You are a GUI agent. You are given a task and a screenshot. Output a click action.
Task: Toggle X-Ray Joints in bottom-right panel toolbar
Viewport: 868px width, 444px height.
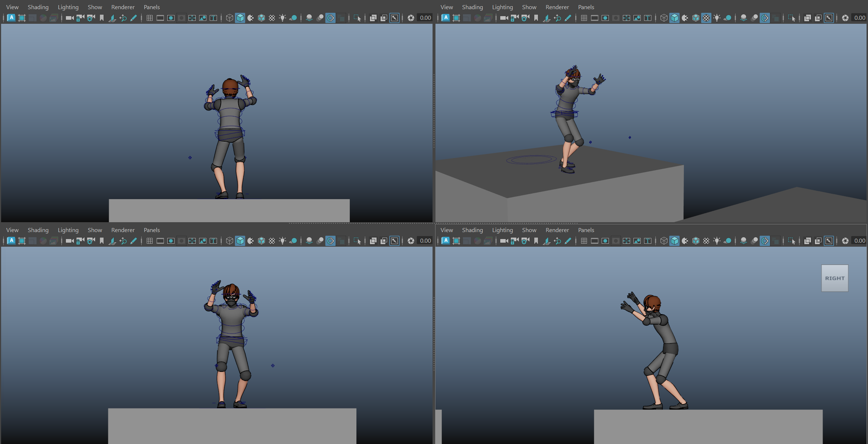pyautogui.click(x=829, y=241)
